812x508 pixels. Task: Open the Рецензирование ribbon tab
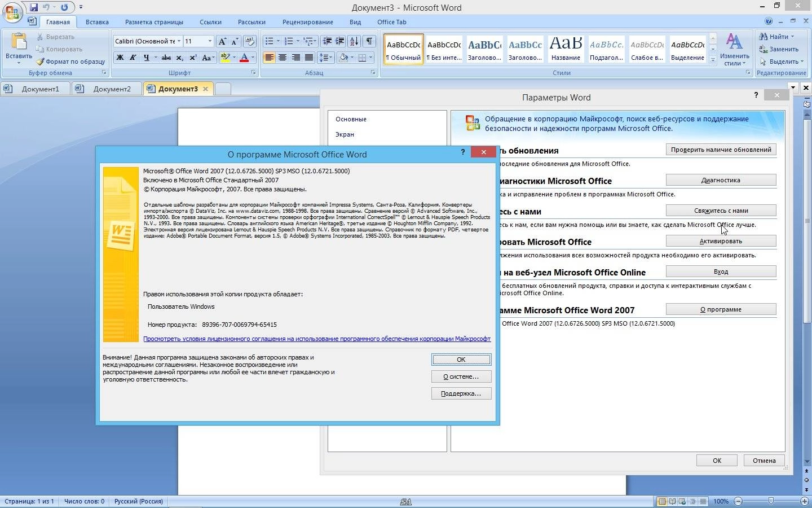point(307,22)
